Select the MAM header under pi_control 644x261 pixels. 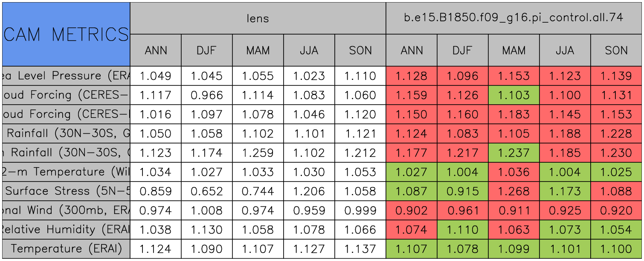[x=513, y=50]
